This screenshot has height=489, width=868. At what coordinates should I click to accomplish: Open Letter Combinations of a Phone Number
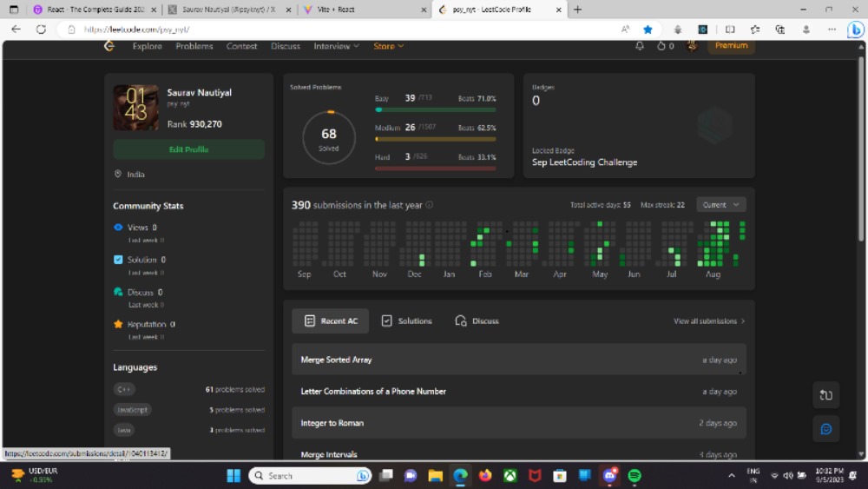519,391
